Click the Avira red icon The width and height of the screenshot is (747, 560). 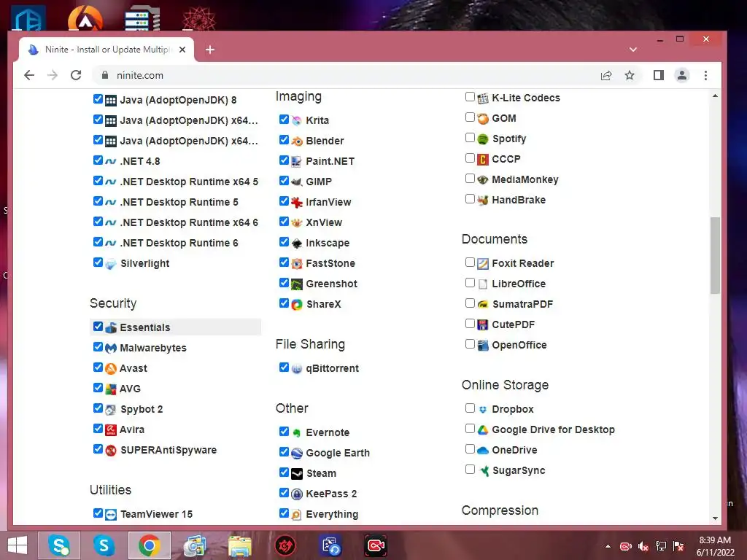[111, 430]
